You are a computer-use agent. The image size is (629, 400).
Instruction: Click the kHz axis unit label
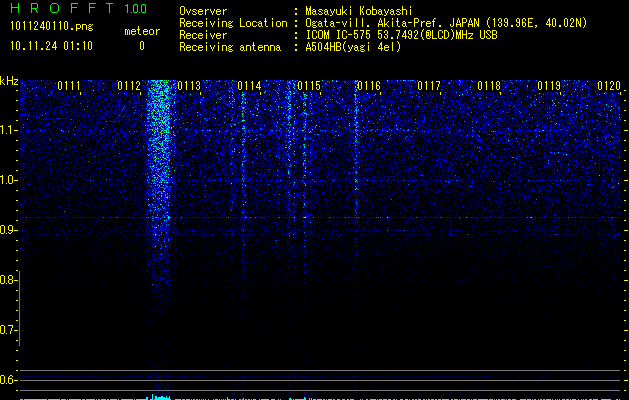(x=9, y=81)
